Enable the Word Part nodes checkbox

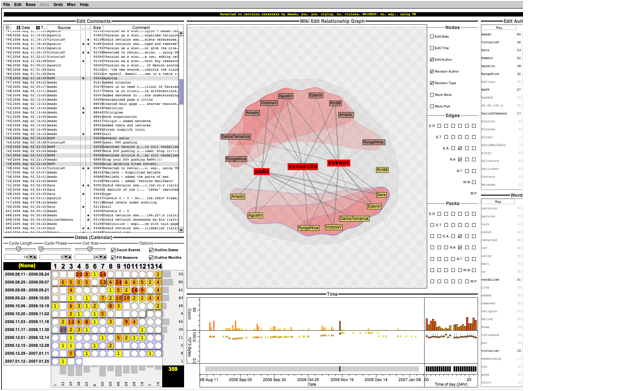432,106
